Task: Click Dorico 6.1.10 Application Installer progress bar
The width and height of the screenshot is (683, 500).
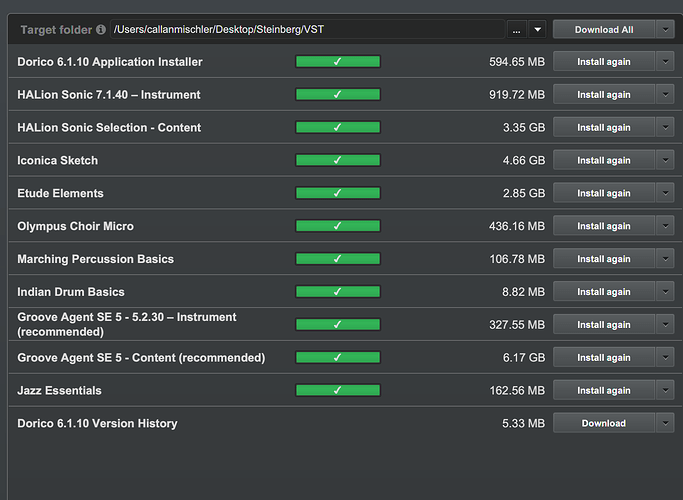Action: point(338,62)
